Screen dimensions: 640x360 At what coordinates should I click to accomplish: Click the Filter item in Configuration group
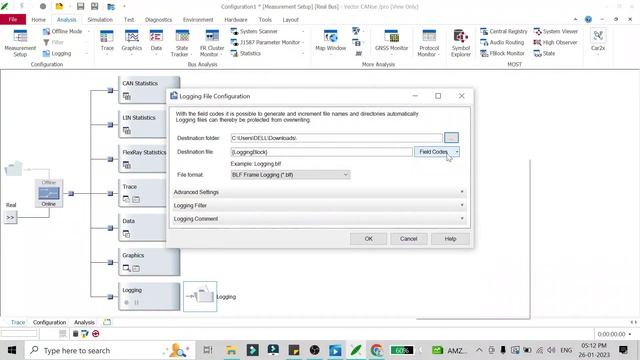pyautogui.click(x=53, y=42)
